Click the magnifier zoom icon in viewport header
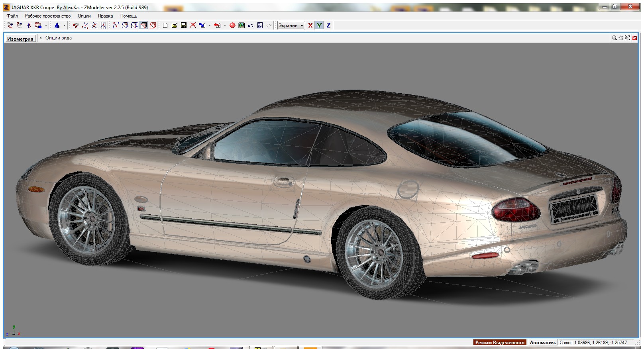Image resolution: width=644 pixels, height=349 pixels. pyautogui.click(x=614, y=38)
